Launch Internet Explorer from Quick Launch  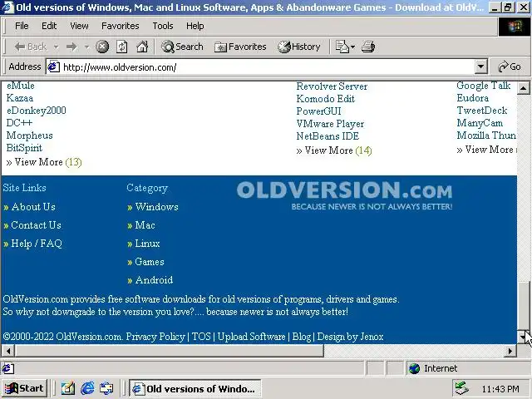[87, 388]
